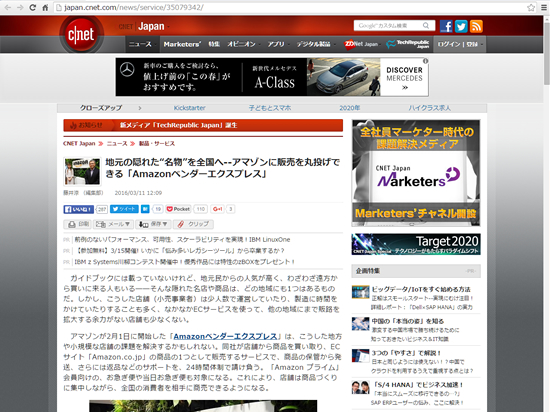Screen dimensions: 550x412
Task: Open the 3/15開催 PR link
Action: pos(180,251)
